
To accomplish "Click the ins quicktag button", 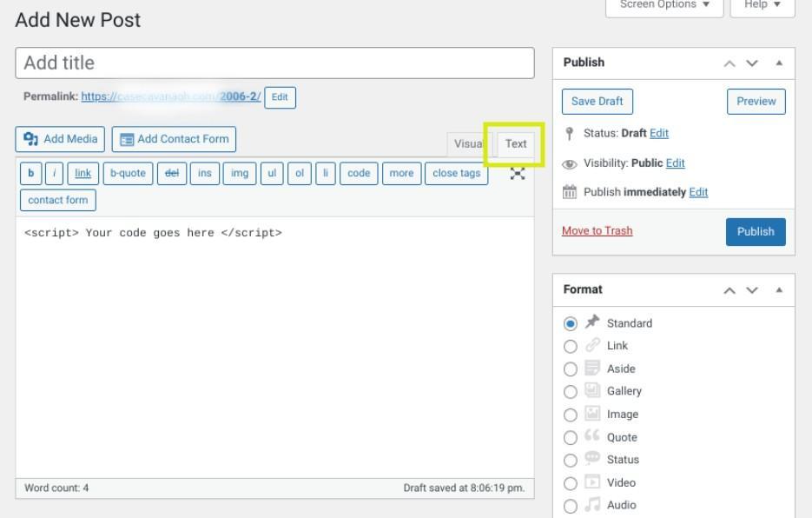I will 205,173.
